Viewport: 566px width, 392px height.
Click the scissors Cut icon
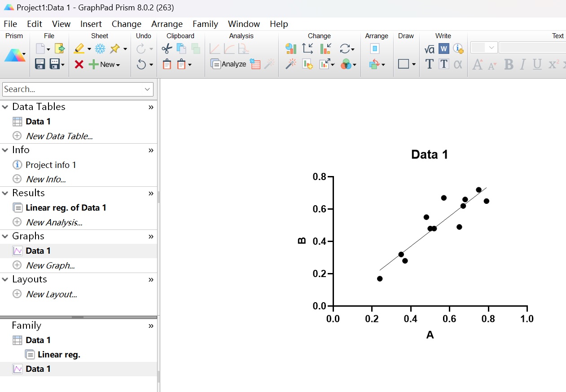pyautogui.click(x=167, y=48)
